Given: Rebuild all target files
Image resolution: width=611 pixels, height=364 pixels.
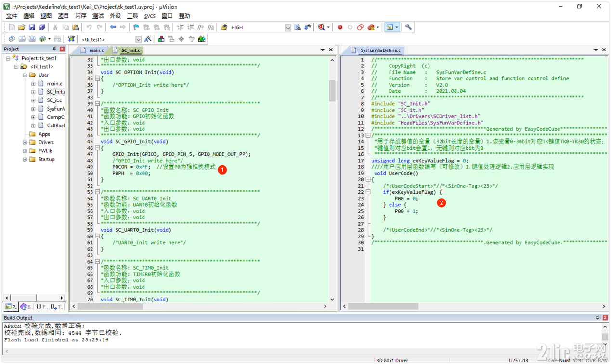Looking at the screenshot, I should tap(32, 39).
